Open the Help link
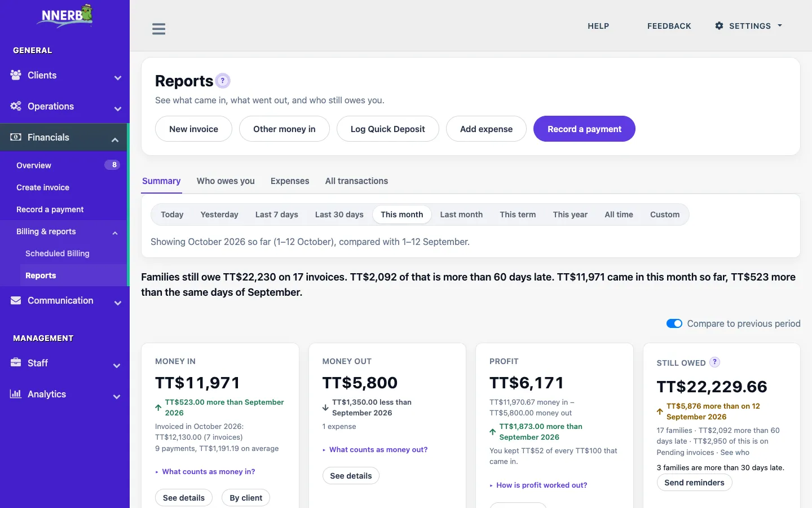This screenshot has height=508, width=812. click(598, 26)
